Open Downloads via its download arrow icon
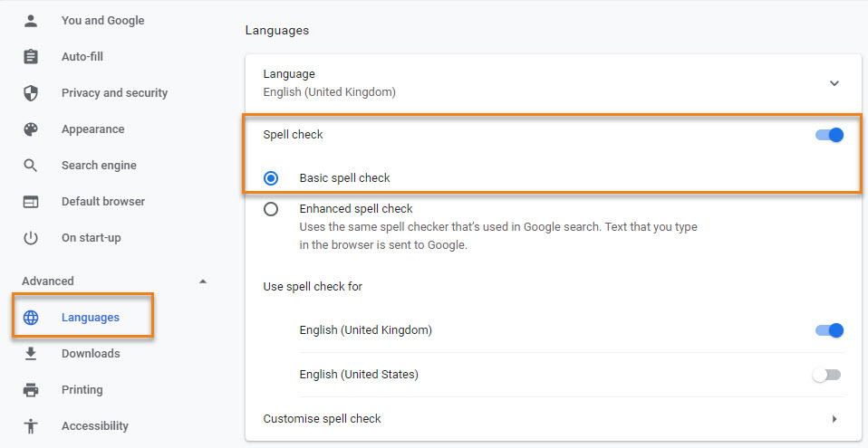This screenshot has height=448, width=868. pos(31,353)
